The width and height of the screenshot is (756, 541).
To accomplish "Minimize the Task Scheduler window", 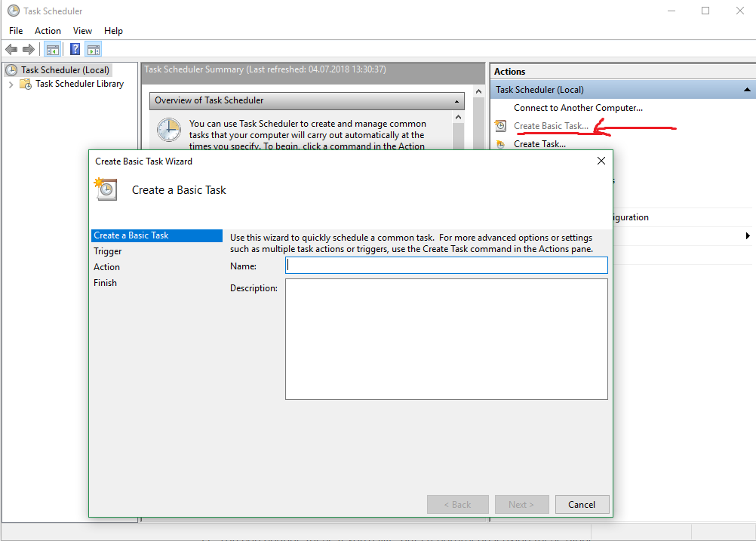I will point(671,11).
